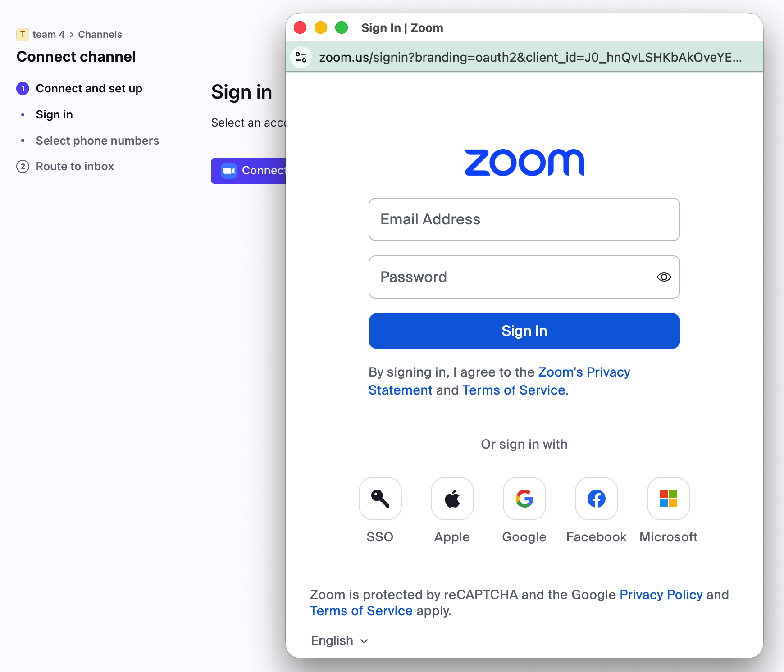Click the team 4 workspace avatar
Screen dimensions: 784x672
(23, 34)
